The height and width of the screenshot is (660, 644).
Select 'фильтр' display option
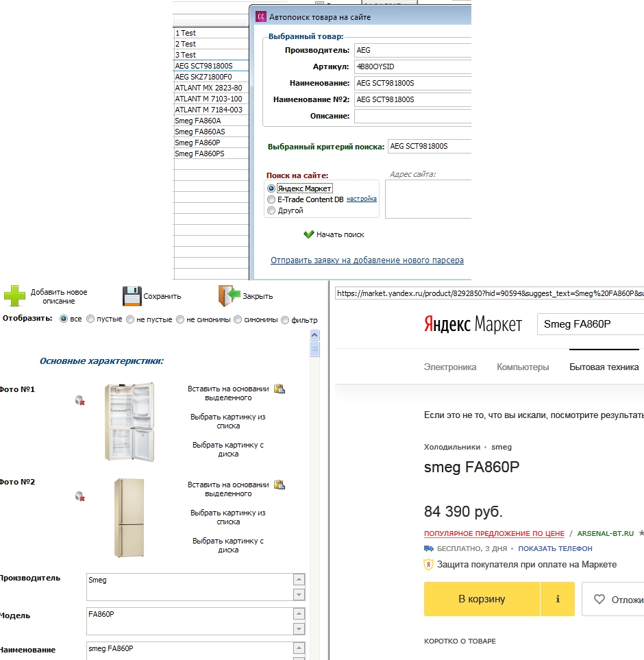[285, 320]
